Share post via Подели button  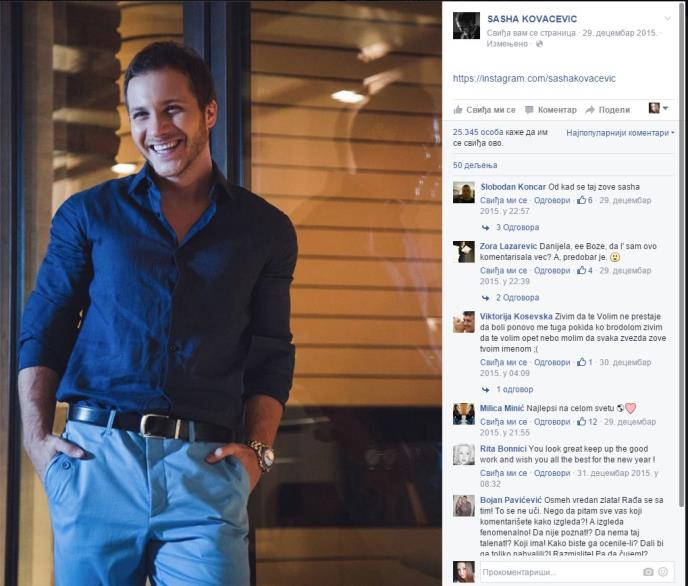[x=608, y=110]
